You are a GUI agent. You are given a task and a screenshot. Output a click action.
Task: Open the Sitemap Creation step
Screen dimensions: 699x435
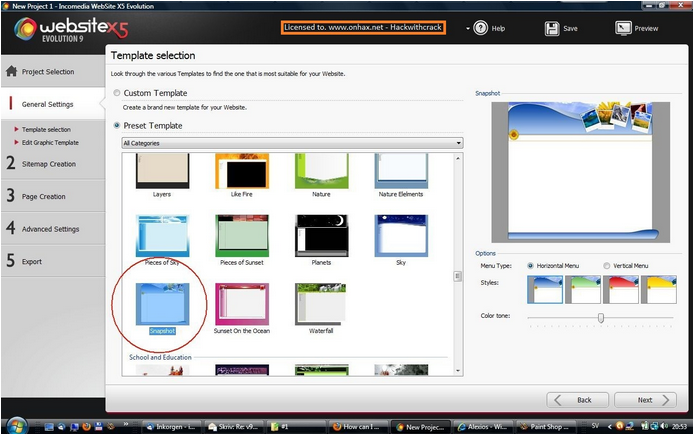pos(48,163)
